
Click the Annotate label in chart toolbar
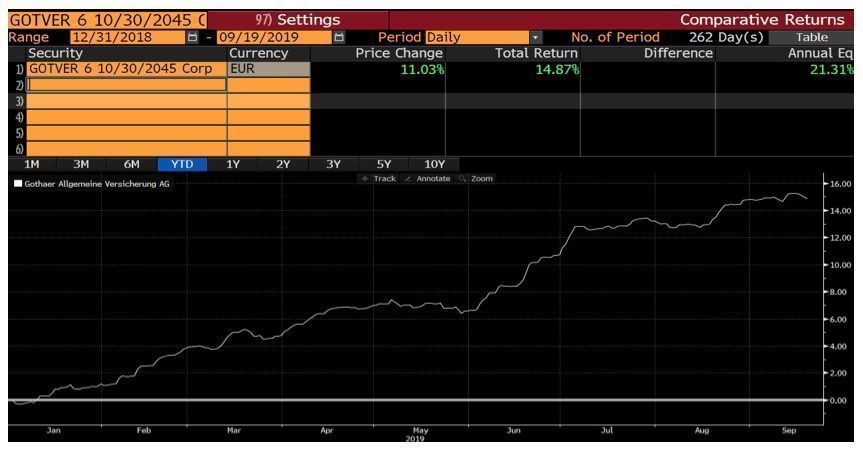pos(433,179)
